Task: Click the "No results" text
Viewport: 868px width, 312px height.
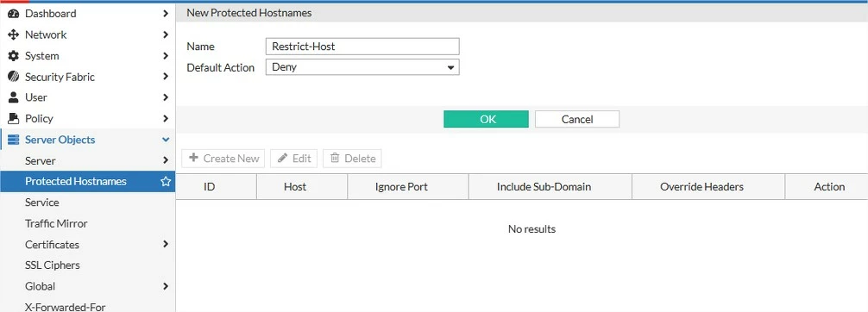Action: [531, 228]
